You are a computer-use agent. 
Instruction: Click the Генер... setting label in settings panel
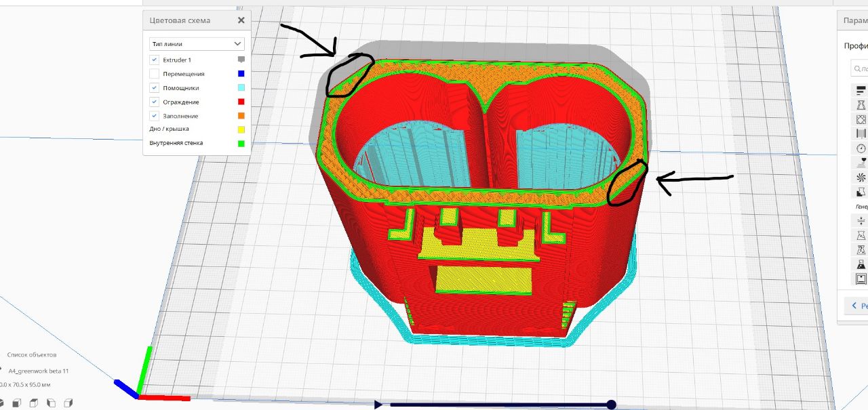pyautogui.click(x=861, y=206)
